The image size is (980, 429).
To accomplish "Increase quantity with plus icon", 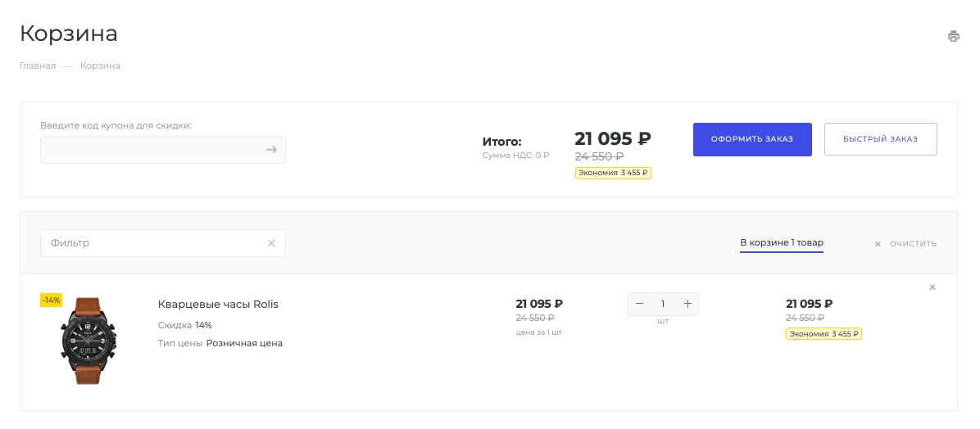I will (x=687, y=304).
